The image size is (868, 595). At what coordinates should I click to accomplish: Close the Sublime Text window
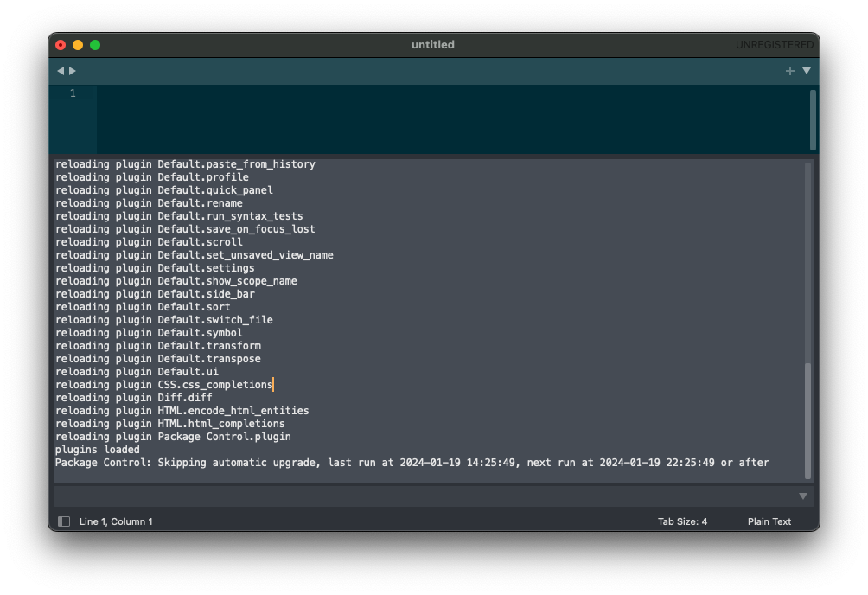coord(61,45)
